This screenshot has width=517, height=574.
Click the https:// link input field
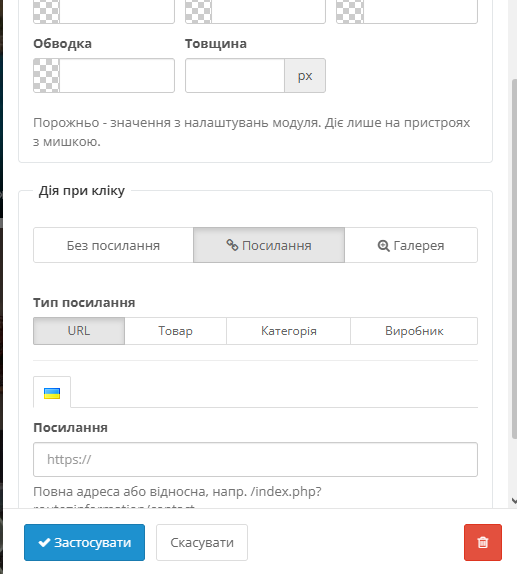[x=255, y=459]
